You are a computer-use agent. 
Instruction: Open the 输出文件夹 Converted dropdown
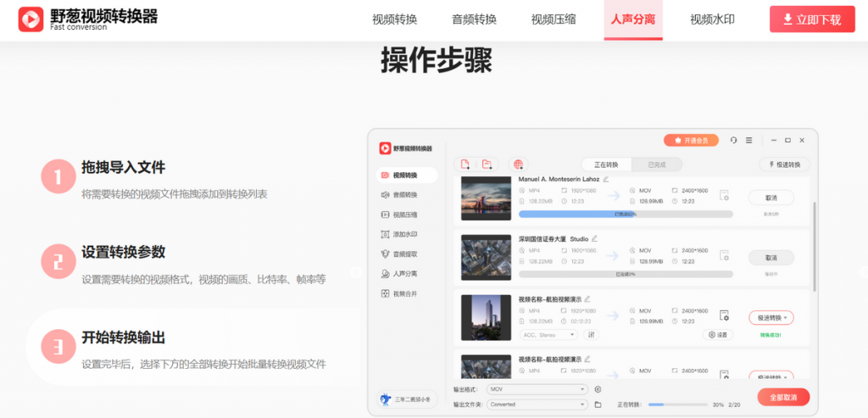point(537,404)
